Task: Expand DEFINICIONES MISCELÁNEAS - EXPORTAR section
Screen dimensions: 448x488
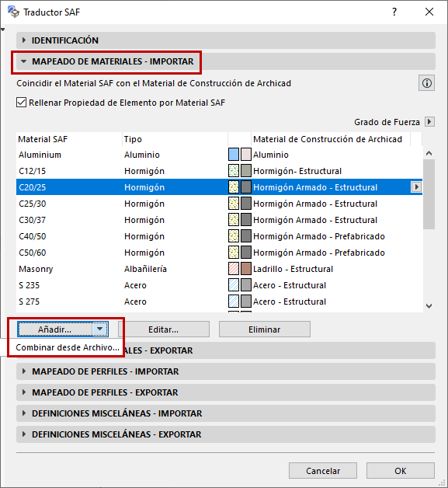Action: click(226, 434)
